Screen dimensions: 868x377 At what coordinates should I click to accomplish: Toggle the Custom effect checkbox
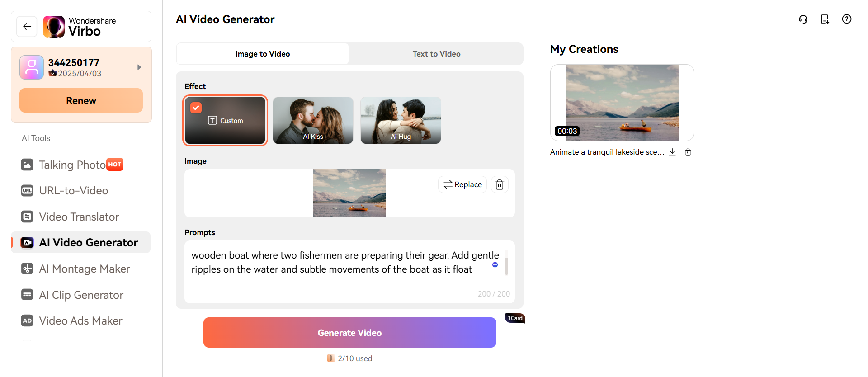pos(196,108)
